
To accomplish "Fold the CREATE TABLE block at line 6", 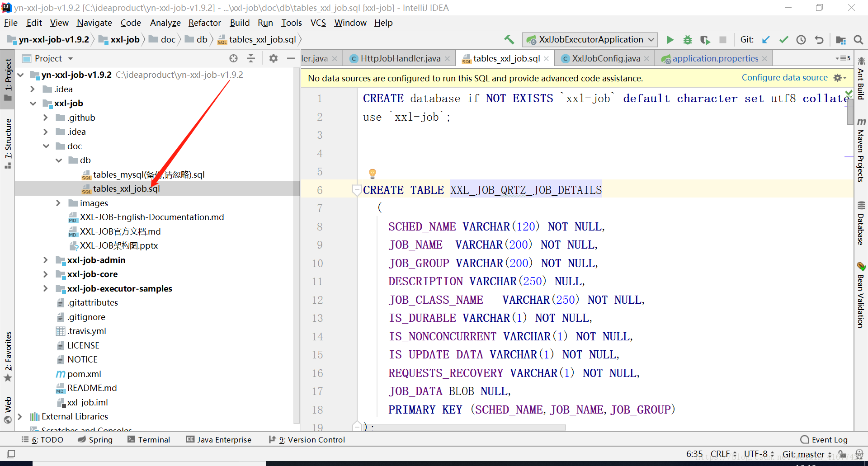I will pos(357,190).
